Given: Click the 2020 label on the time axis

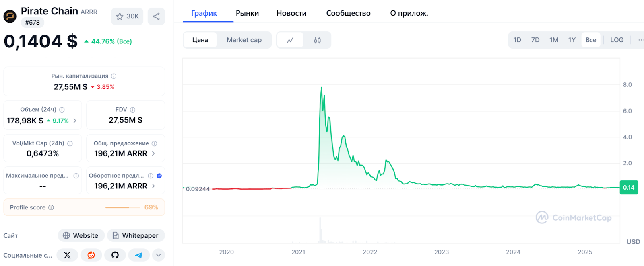Looking at the screenshot, I should pos(227,252).
